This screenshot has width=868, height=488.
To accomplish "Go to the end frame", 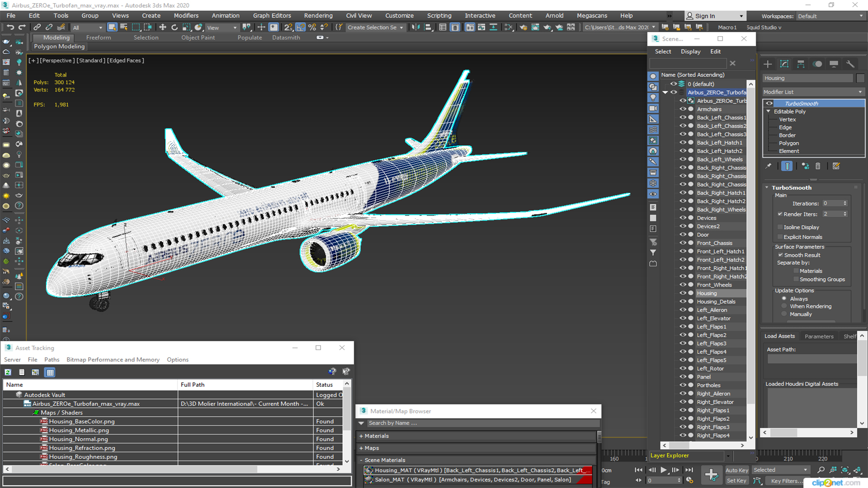I will click(x=689, y=470).
